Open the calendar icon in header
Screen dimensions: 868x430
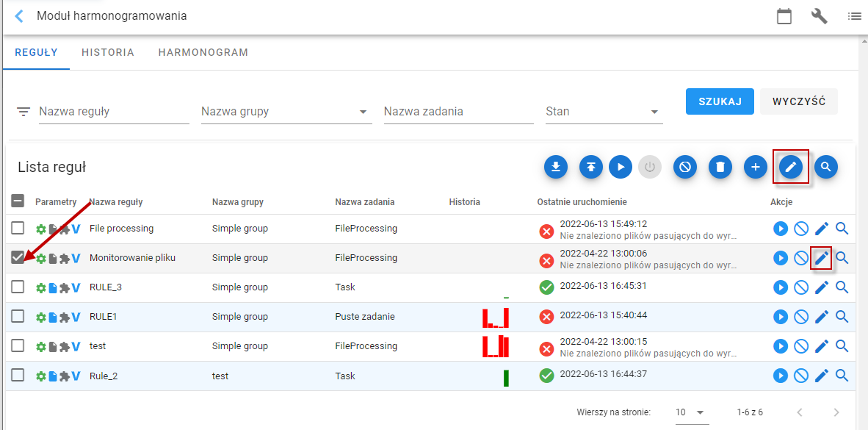[x=784, y=16]
